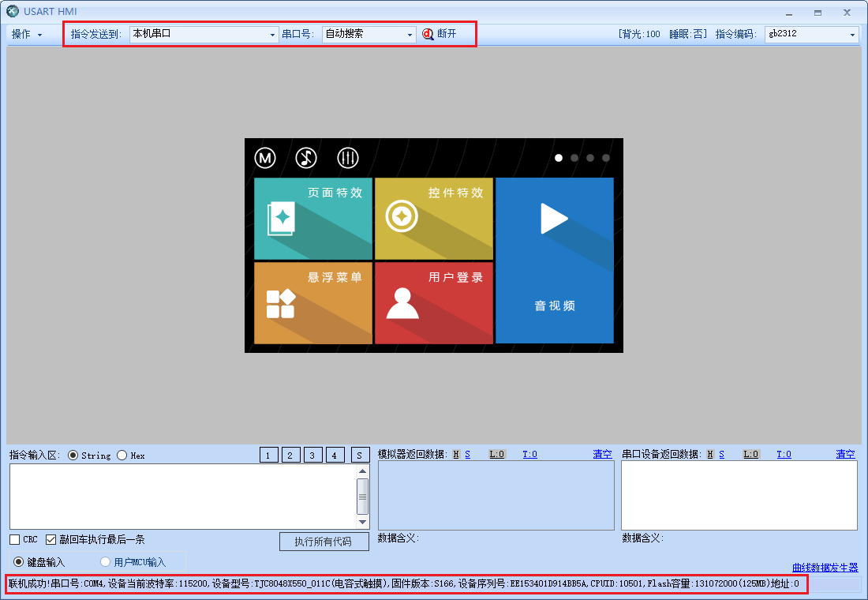Click the tiles icon on 悬浮菜单 tile

click(x=282, y=304)
